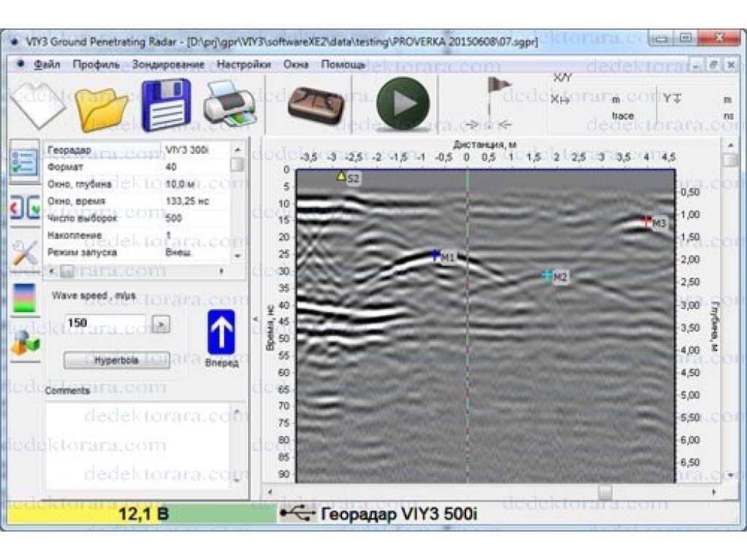Click the Comments box scroll-up arrow
This screenshot has width=747, height=560.
coord(237,410)
